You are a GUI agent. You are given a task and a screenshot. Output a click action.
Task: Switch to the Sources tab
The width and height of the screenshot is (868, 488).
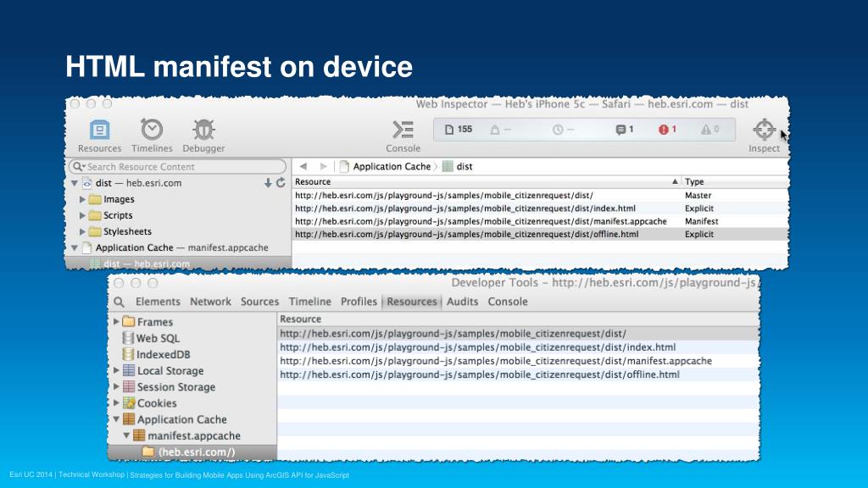coord(259,302)
